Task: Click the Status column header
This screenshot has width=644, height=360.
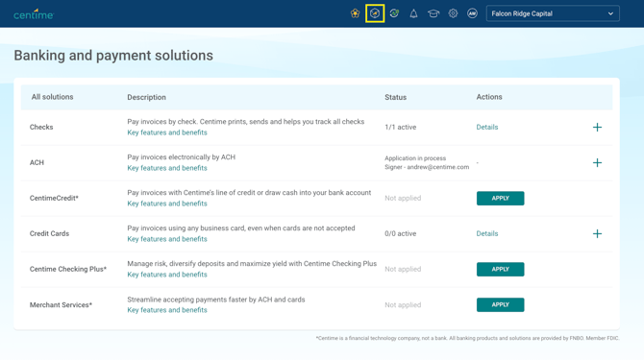Action: coord(395,97)
